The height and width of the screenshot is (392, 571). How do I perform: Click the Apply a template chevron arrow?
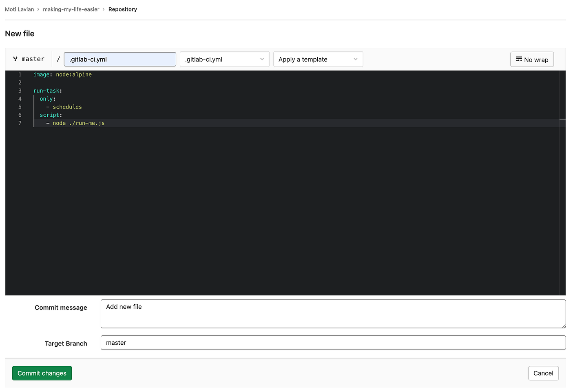[355, 59]
